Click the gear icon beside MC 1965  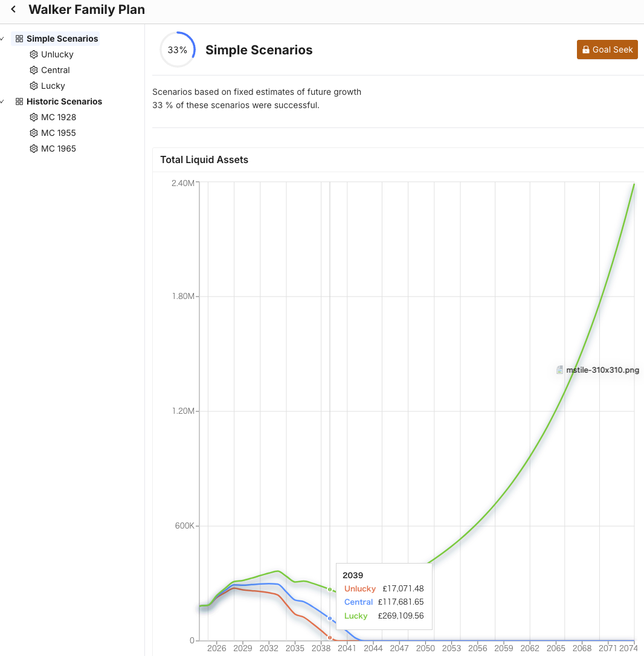[x=34, y=149]
